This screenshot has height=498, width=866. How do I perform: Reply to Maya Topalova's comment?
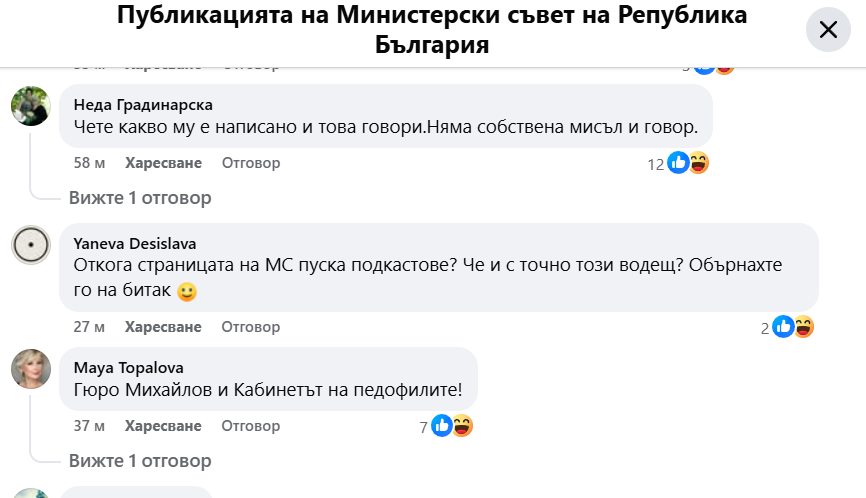click(250, 426)
